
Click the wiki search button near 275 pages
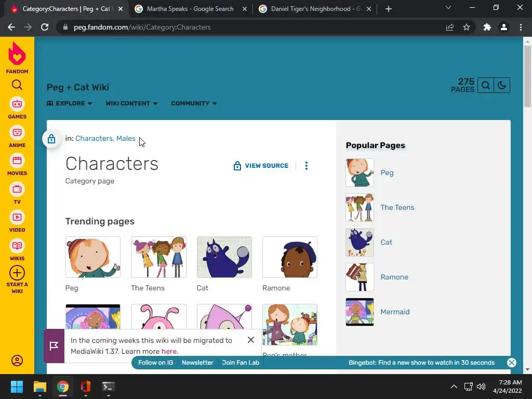tap(486, 85)
